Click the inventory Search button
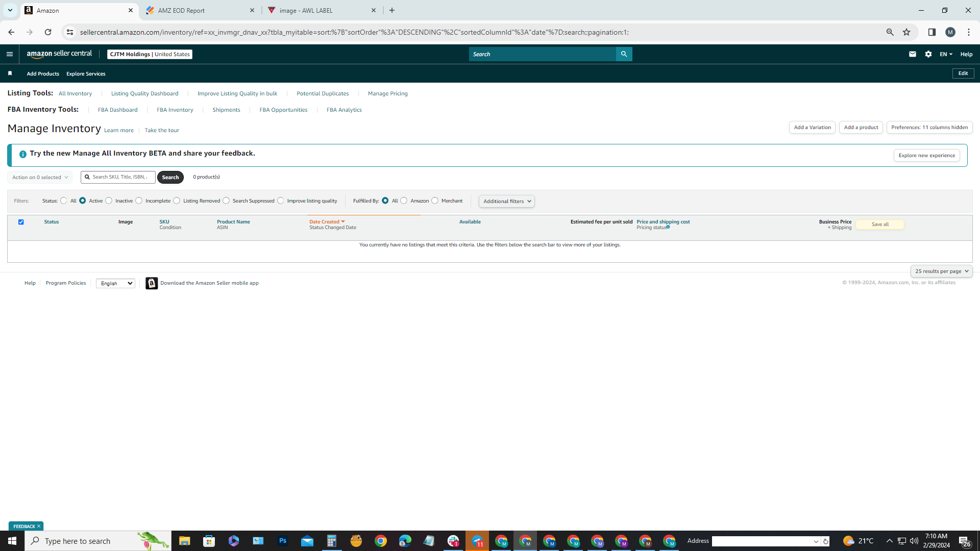 pos(170,177)
